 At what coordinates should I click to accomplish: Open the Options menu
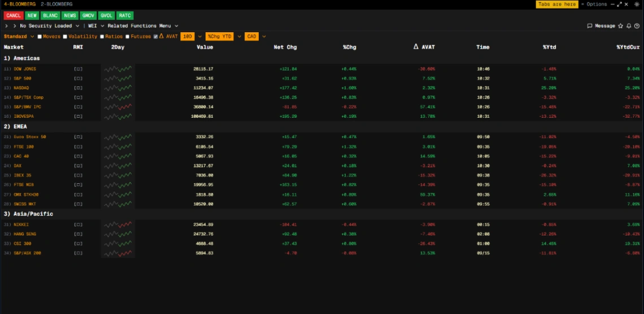(x=597, y=4)
